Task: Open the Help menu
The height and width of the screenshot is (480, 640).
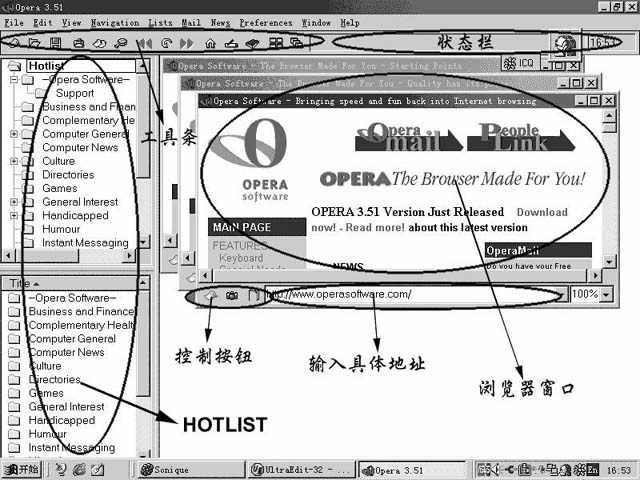Action: tap(350, 23)
